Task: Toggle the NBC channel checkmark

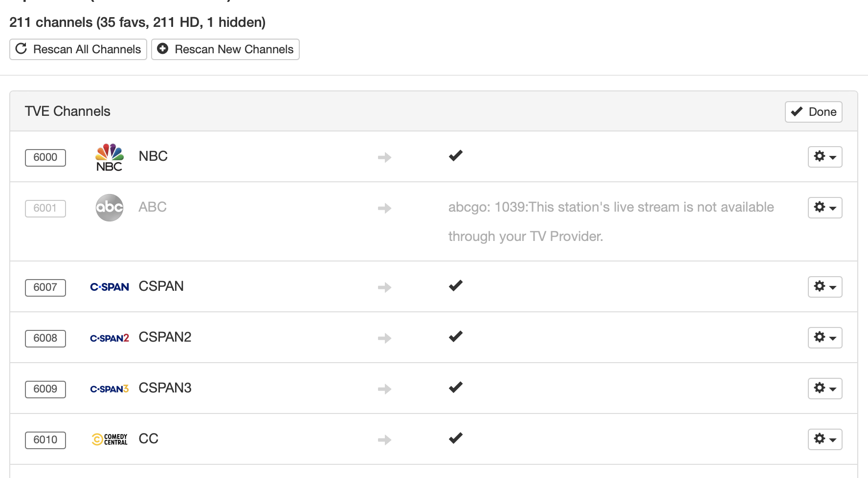Action: click(456, 156)
